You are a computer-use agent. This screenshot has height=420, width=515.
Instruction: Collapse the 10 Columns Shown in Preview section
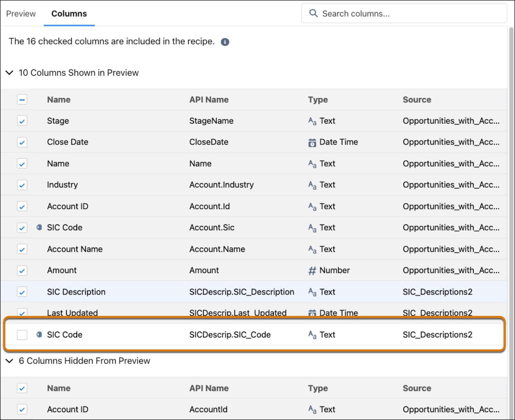[x=9, y=73]
